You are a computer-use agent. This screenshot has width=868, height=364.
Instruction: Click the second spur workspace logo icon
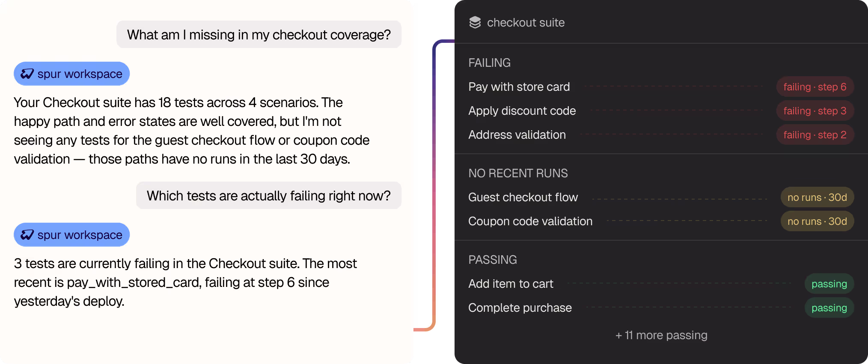click(x=27, y=235)
